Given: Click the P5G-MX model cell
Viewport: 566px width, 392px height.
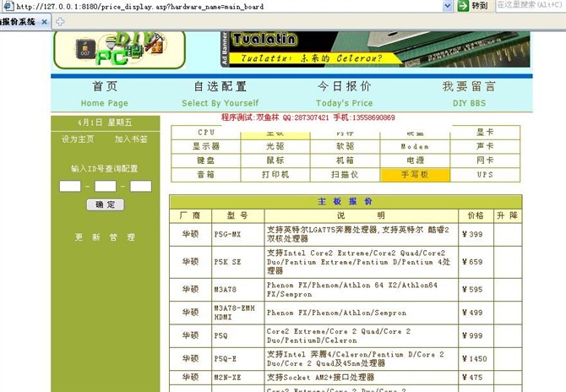Looking at the screenshot, I should tap(238, 235).
